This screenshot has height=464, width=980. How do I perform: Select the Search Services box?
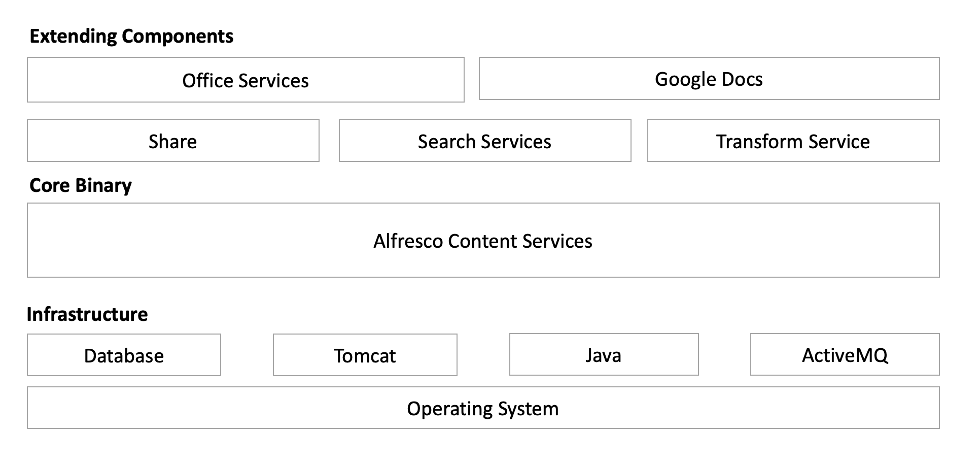click(484, 141)
